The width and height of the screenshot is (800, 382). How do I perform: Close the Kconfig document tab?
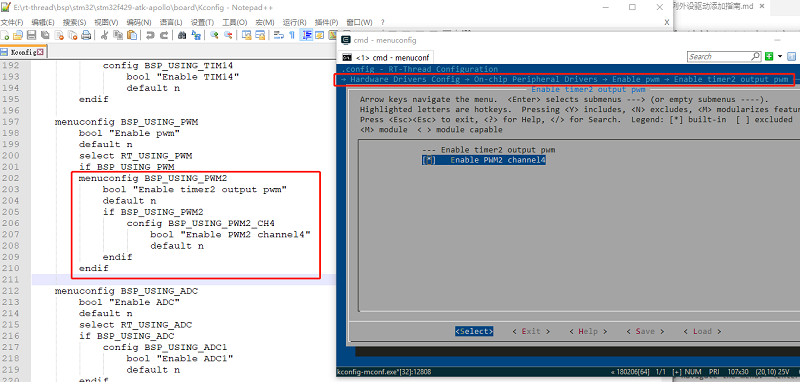pyautogui.click(x=41, y=52)
